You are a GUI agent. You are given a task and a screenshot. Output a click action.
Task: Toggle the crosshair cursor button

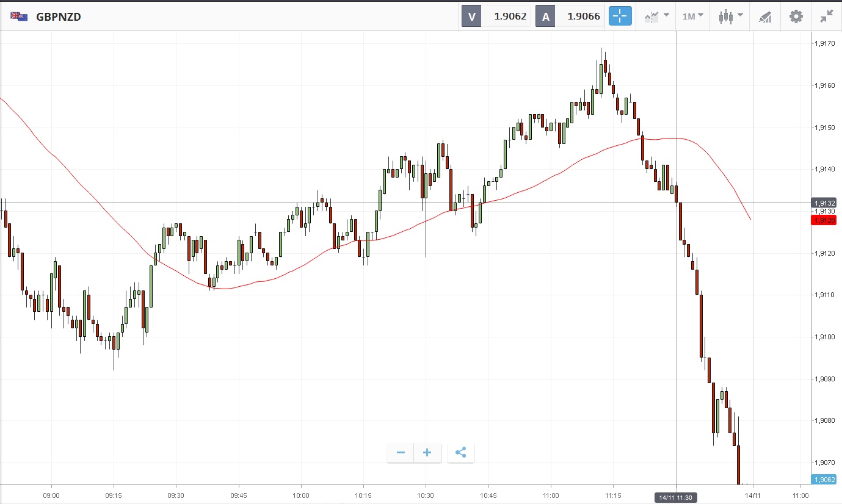(x=620, y=16)
